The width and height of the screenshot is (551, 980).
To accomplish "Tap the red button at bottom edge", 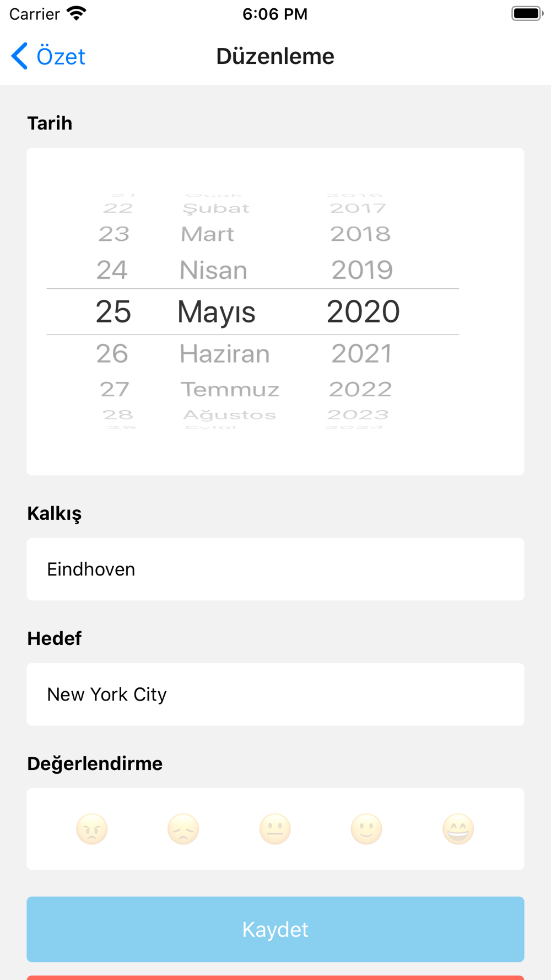I will (275, 977).
